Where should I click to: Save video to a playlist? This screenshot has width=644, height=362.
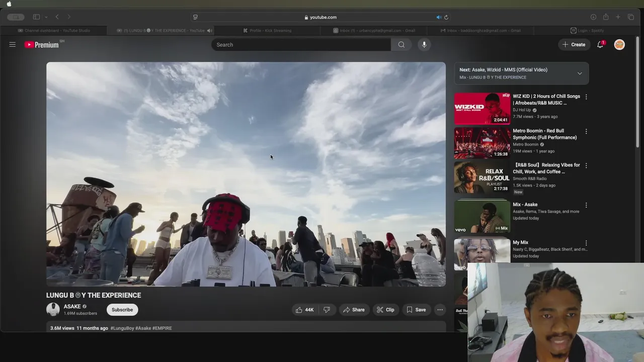coord(416,310)
